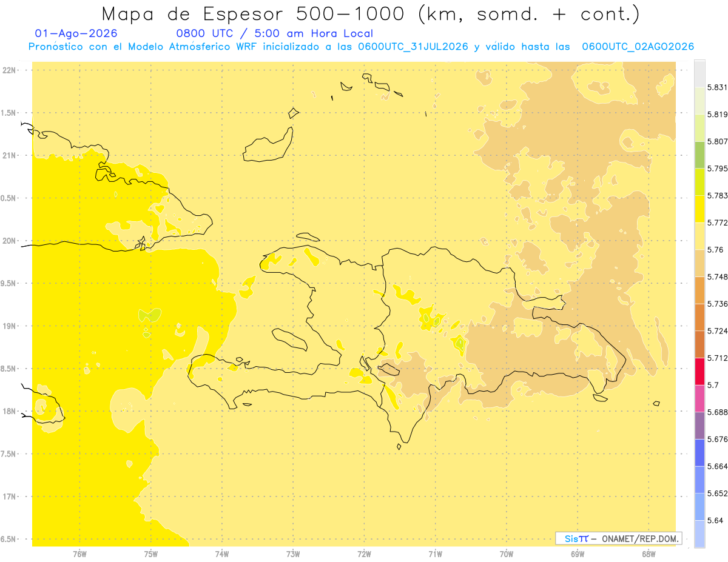Click the longitude label "68W"
The image size is (728, 562).
coord(649,554)
